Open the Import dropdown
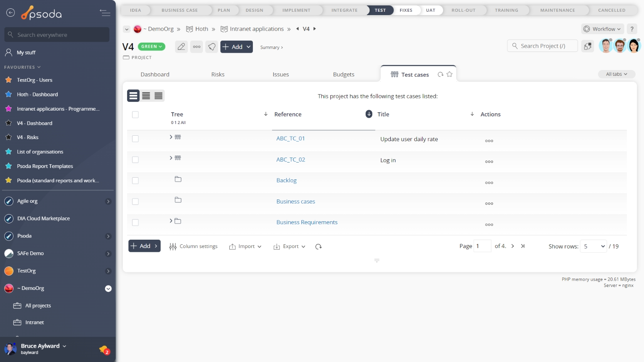This screenshot has width=644, height=362. tap(245, 247)
